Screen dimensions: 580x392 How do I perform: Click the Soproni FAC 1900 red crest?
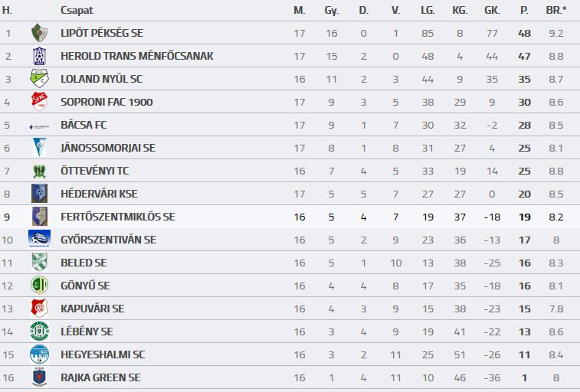pyautogui.click(x=39, y=102)
